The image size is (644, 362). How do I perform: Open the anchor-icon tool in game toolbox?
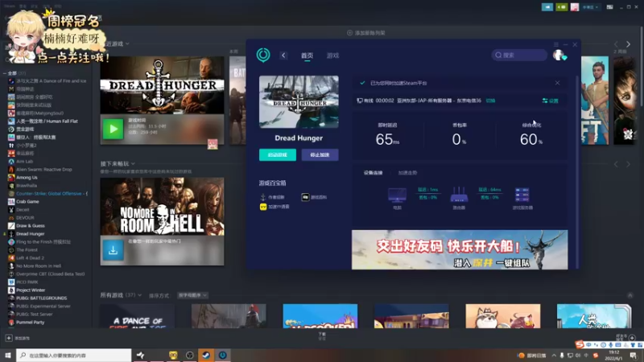(273, 197)
